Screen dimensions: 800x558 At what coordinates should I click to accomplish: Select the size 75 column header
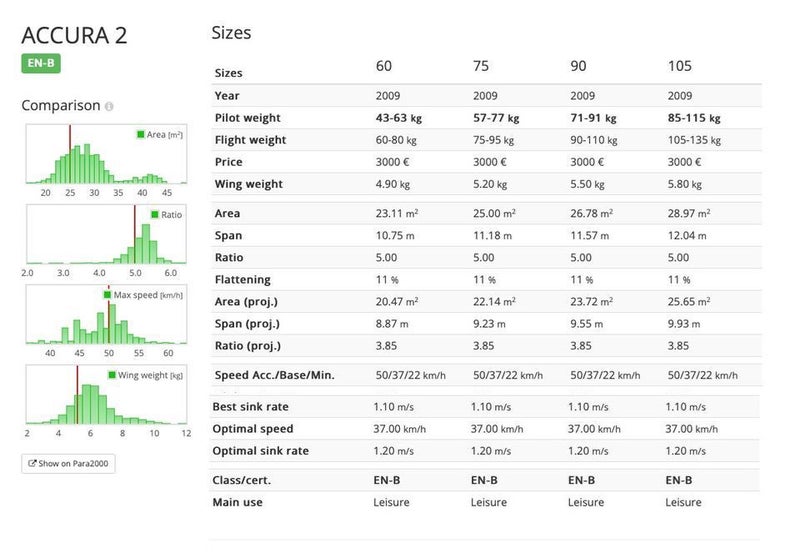point(481,66)
